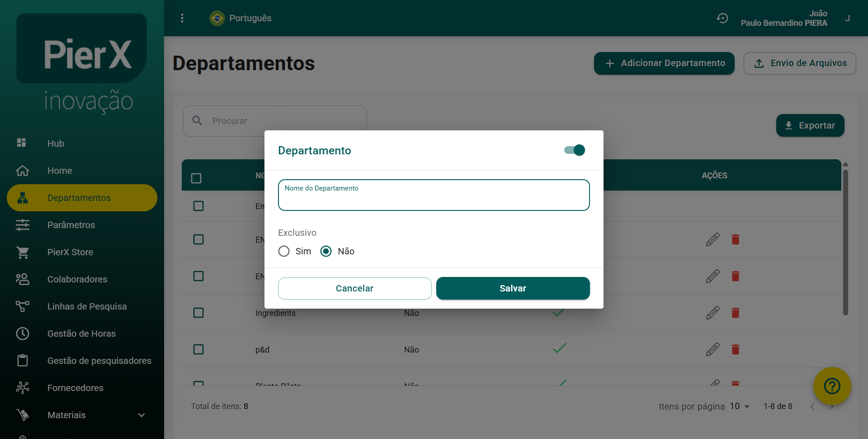Open the history icon in the top bar
This screenshot has width=868, height=439.
[722, 18]
